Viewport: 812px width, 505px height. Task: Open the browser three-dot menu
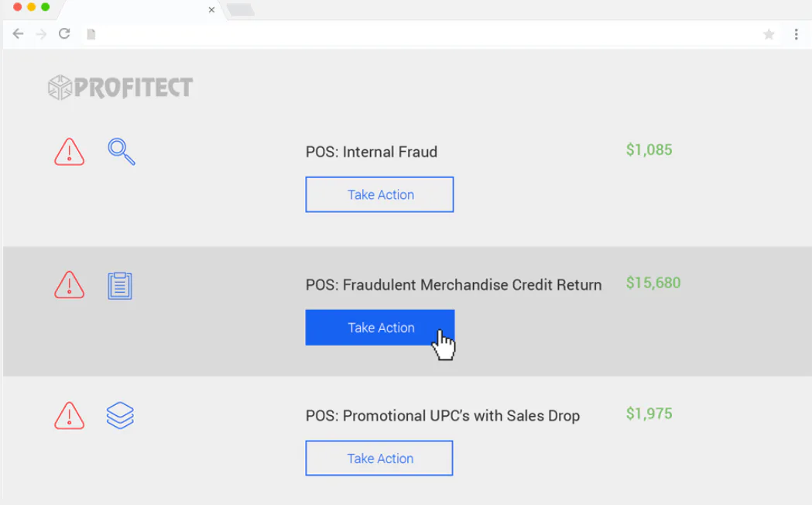[x=796, y=34]
